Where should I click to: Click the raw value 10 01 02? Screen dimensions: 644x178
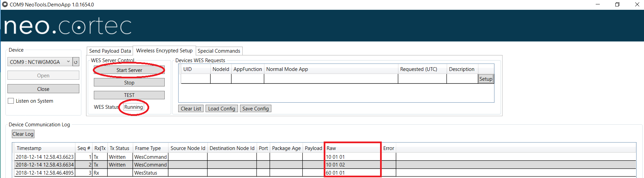pyautogui.click(x=335, y=164)
